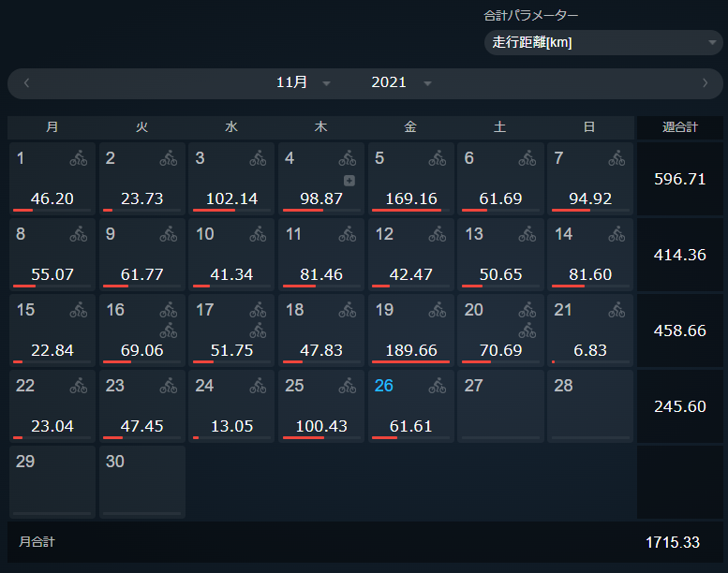Select the bike icon on day 14
Screen dimensions: 728x573
point(617,234)
